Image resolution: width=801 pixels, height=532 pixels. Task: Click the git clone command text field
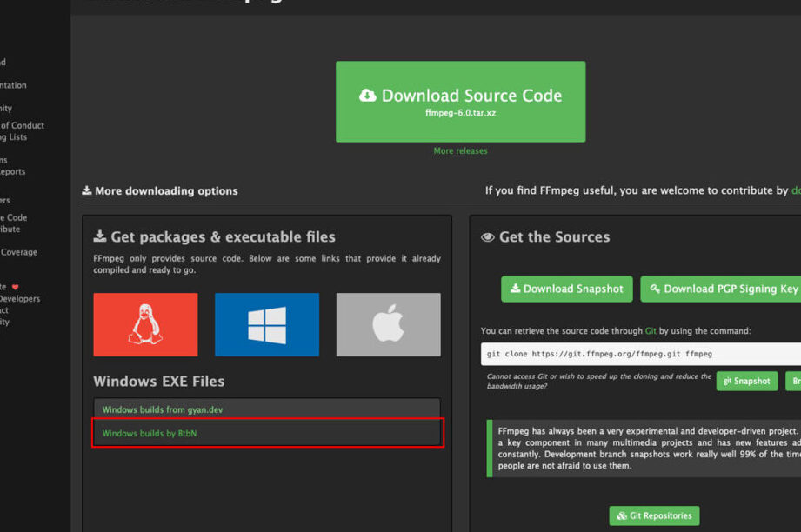[639, 354]
